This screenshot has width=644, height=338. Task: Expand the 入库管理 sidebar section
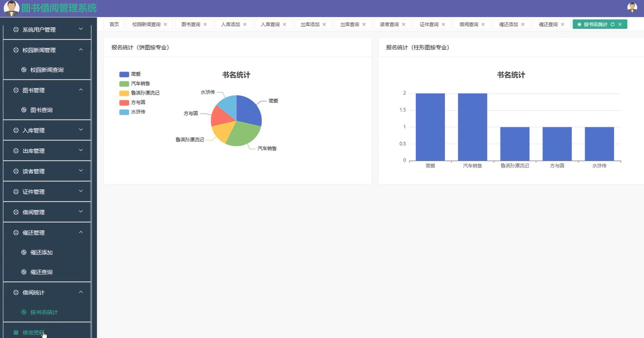(81, 130)
